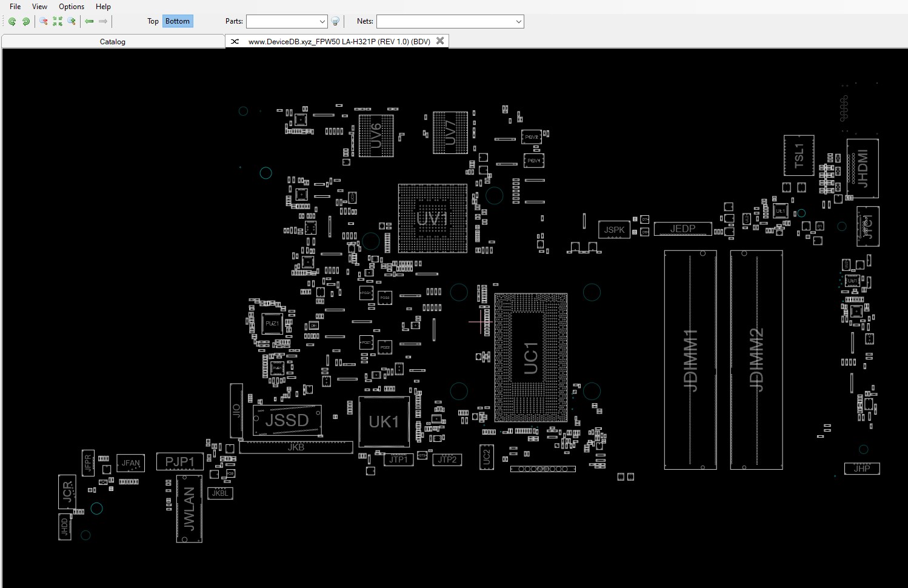Open the File menu
The width and height of the screenshot is (908, 588).
coord(15,7)
